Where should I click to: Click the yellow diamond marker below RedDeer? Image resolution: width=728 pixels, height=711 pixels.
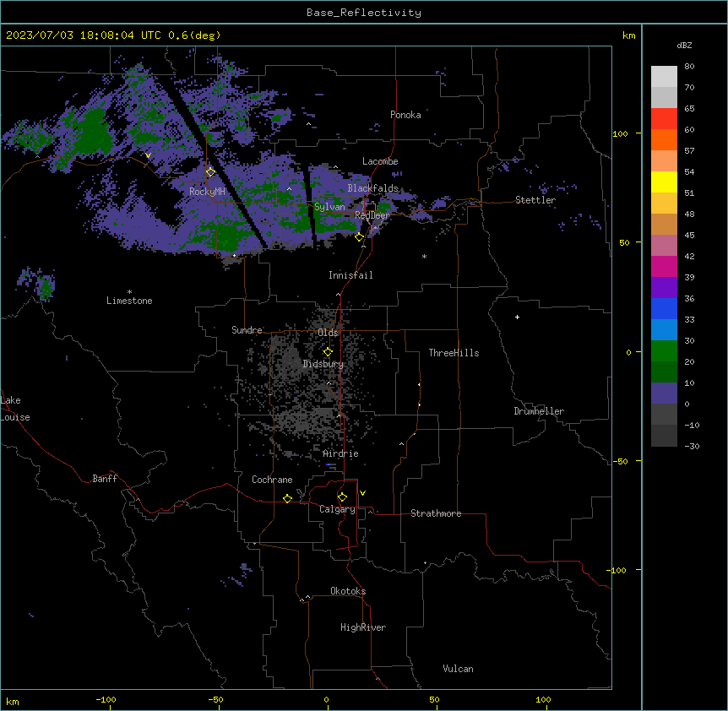[359, 237]
